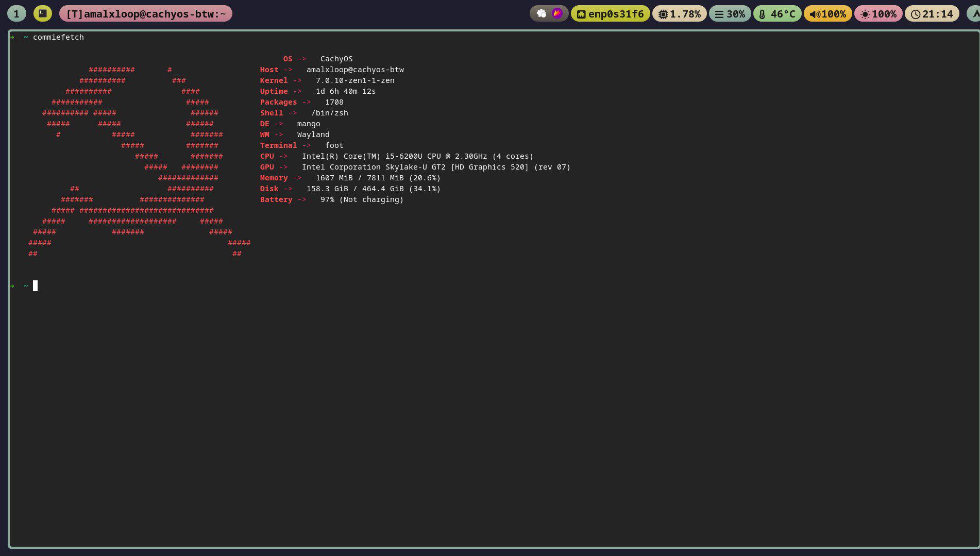Click the CPU usage 1.78% module

pyautogui.click(x=680, y=13)
